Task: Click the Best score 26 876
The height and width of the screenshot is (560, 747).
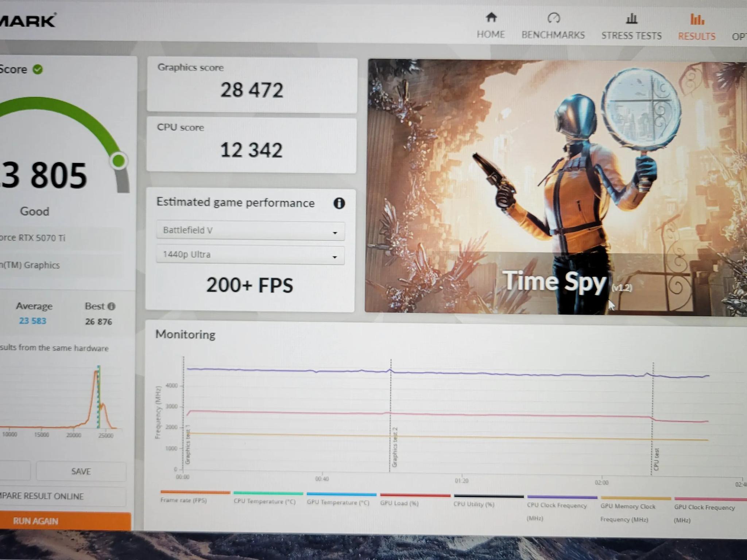Action: click(98, 322)
